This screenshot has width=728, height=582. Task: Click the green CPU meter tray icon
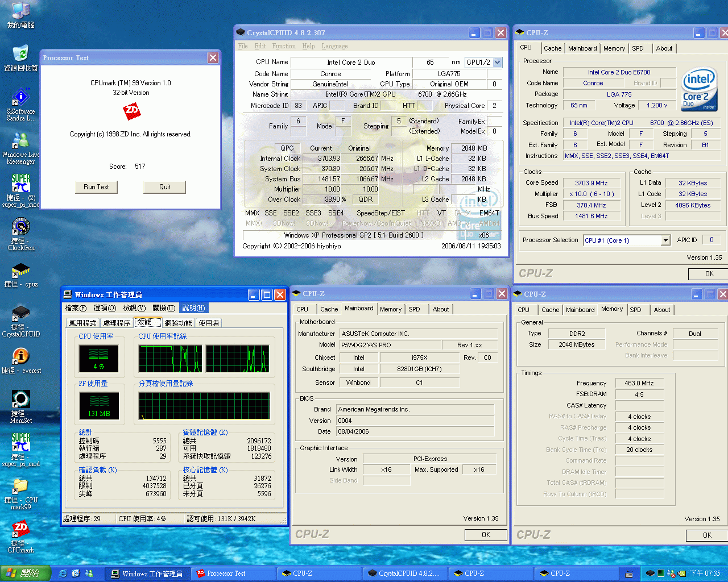point(661,573)
